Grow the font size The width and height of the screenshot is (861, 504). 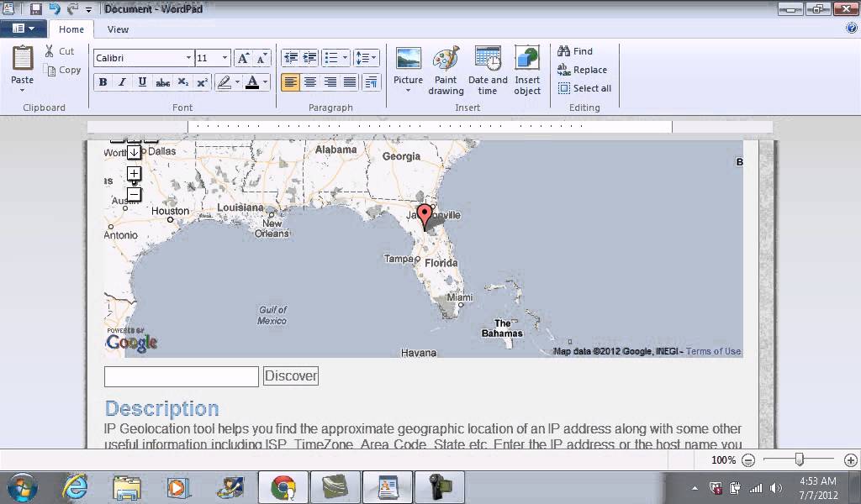tap(243, 58)
